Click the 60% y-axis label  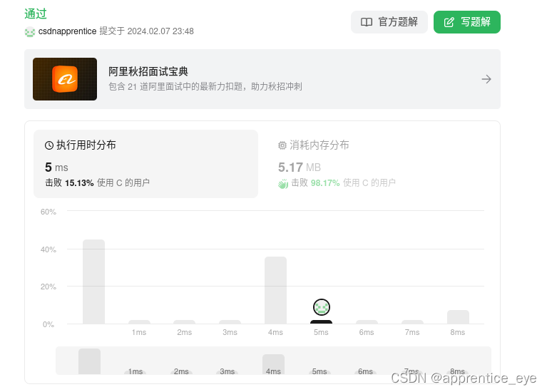click(48, 212)
